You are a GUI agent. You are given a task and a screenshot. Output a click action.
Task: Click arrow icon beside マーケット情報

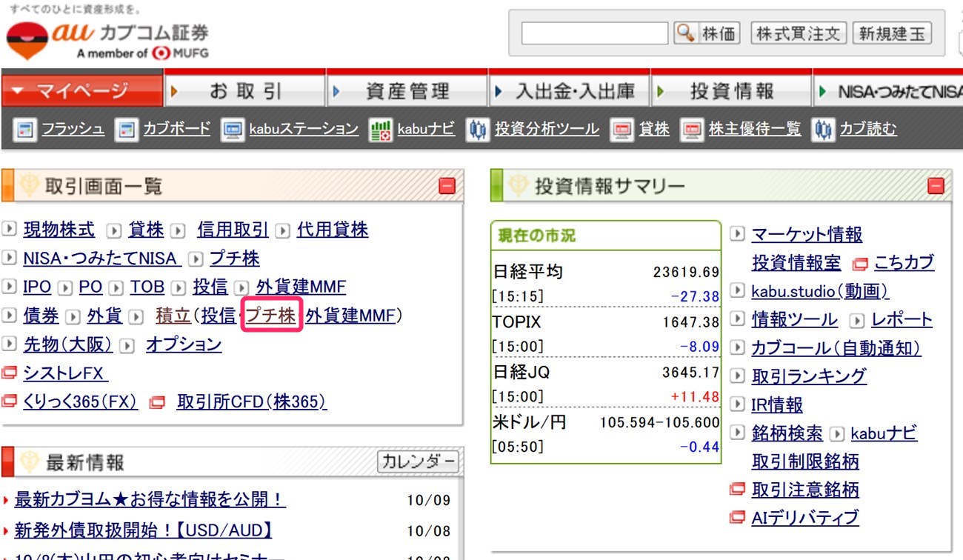[x=737, y=234]
